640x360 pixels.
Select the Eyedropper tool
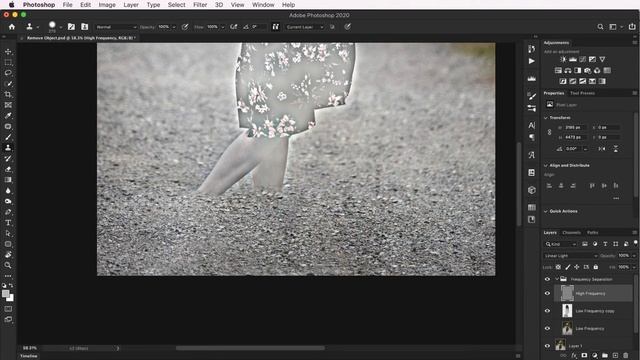(8, 116)
